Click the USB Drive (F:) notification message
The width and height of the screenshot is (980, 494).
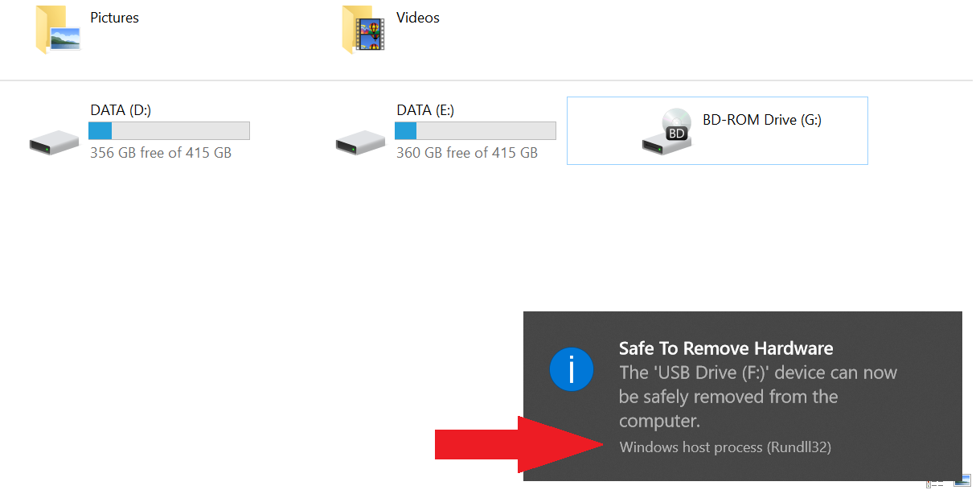tap(758, 397)
